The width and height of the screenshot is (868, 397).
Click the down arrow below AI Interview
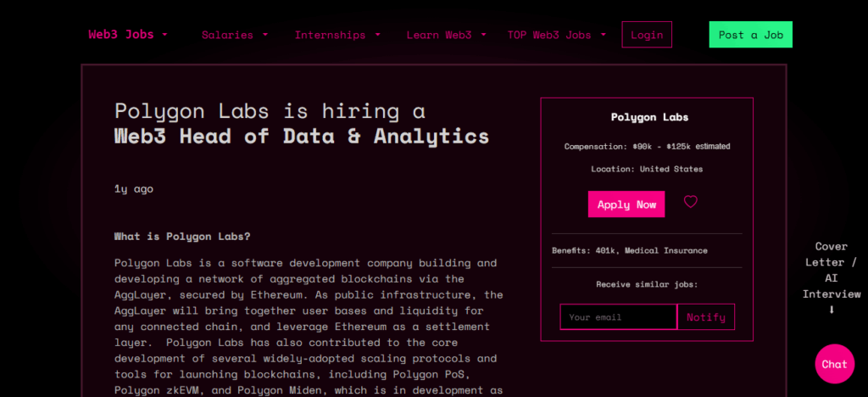coord(832,310)
